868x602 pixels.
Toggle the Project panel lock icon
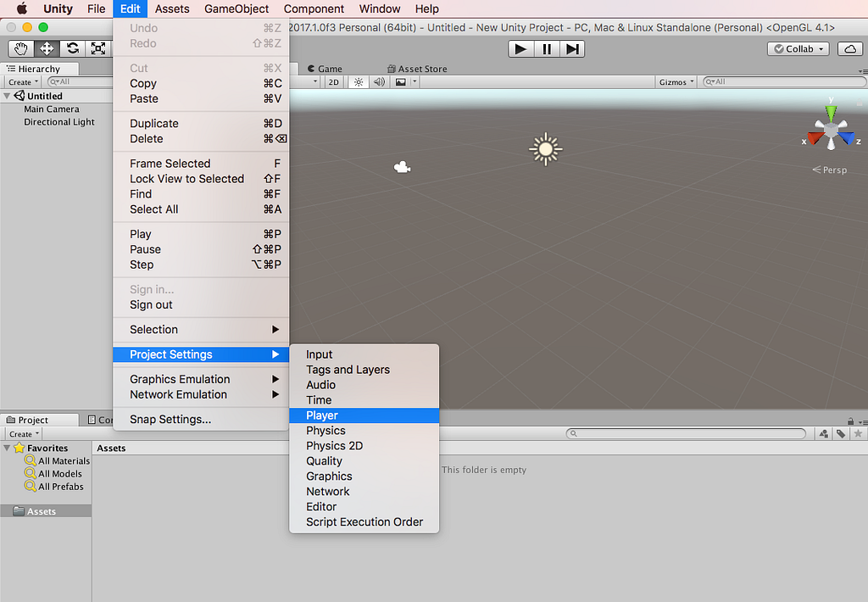[850, 421]
